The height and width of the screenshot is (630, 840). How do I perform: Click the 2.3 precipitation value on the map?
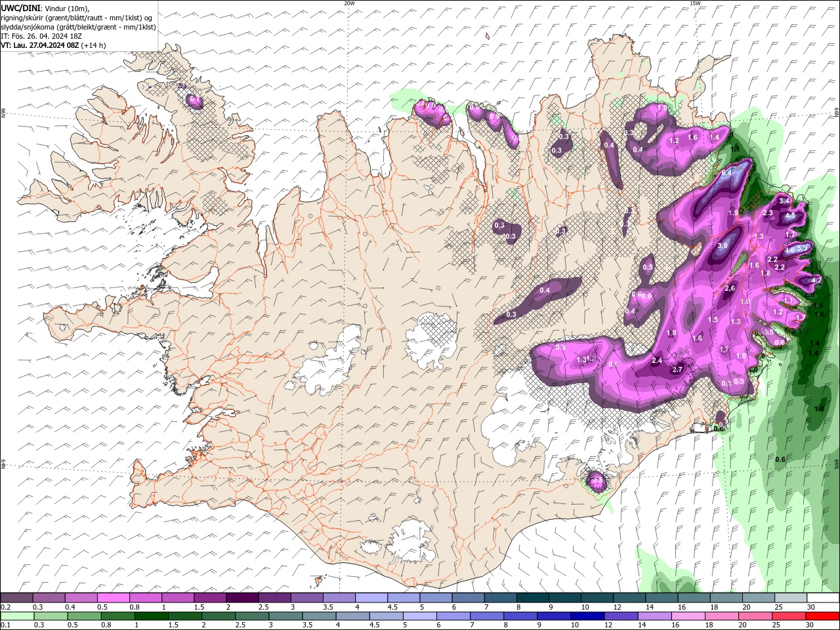pyautogui.click(x=768, y=213)
